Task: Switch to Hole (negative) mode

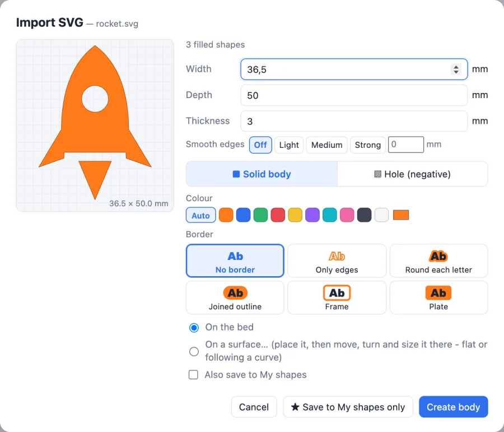Action: click(412, 174)
